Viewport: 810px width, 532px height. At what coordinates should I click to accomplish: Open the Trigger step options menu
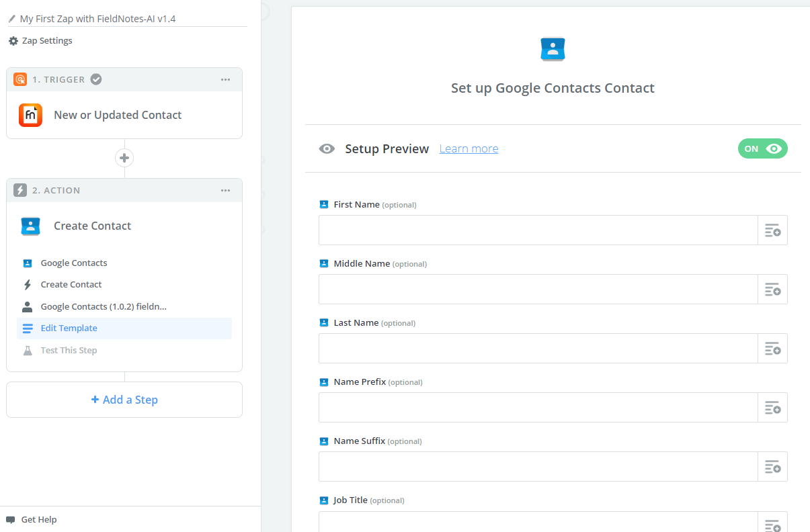[x=226, y=79]
